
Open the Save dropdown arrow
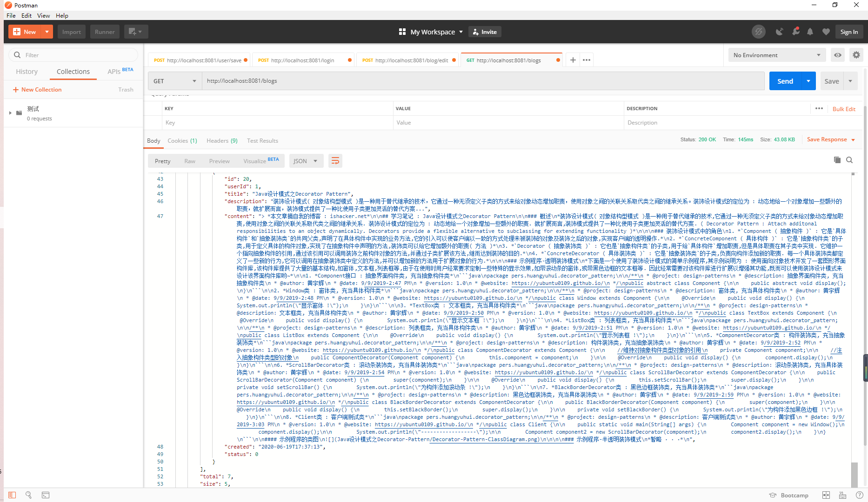(850, 81)
